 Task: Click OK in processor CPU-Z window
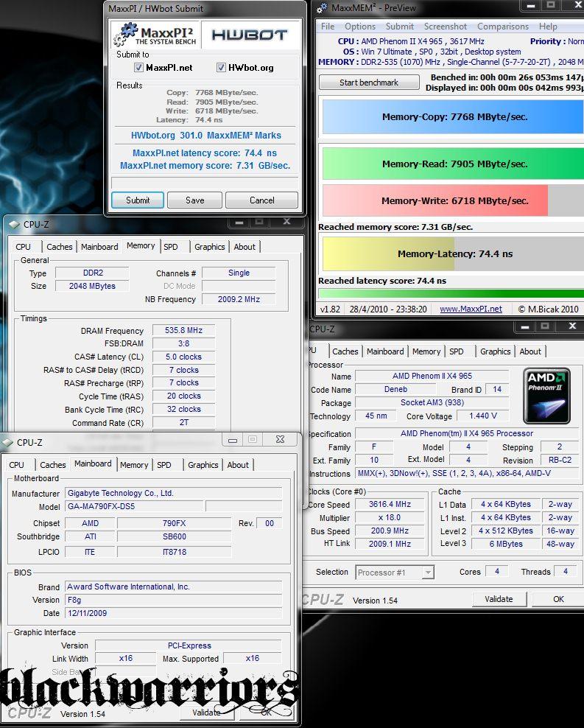coord(558,599)
